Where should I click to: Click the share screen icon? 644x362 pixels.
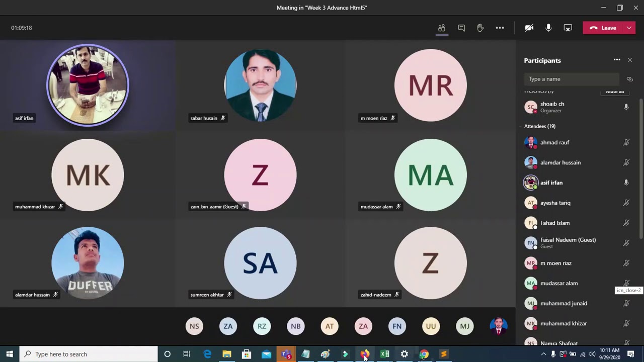(568, 28)
